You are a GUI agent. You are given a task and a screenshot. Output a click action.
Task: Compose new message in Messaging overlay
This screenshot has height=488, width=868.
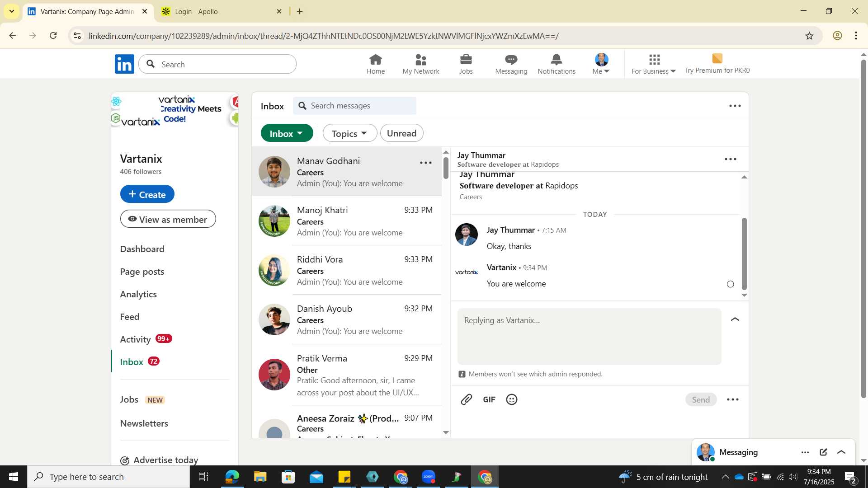point(823,452)
